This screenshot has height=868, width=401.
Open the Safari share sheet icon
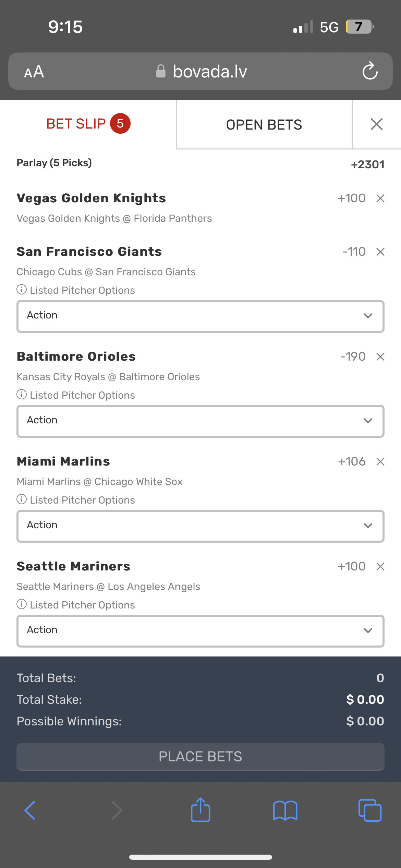tap(200, 810)
